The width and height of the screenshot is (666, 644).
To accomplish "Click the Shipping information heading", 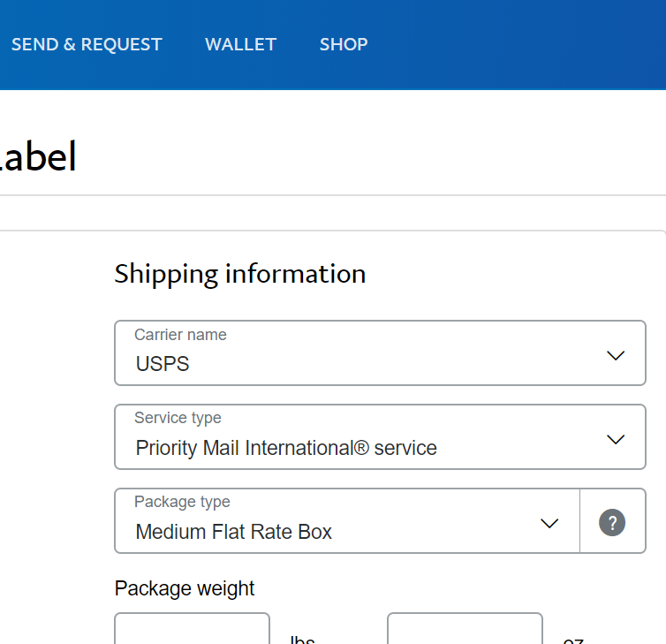I will tap(239, 274).
